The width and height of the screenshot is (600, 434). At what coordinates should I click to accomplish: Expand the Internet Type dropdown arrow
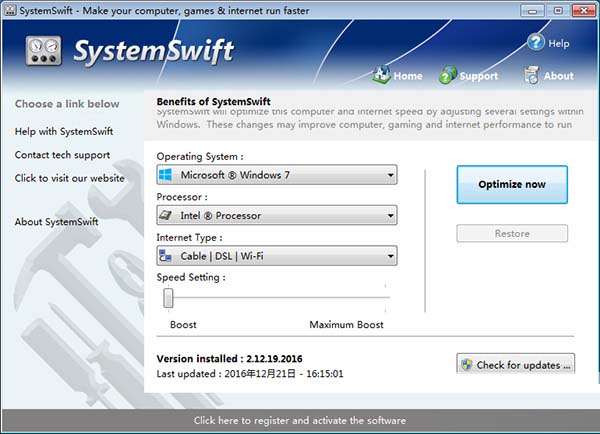[390, 256]
